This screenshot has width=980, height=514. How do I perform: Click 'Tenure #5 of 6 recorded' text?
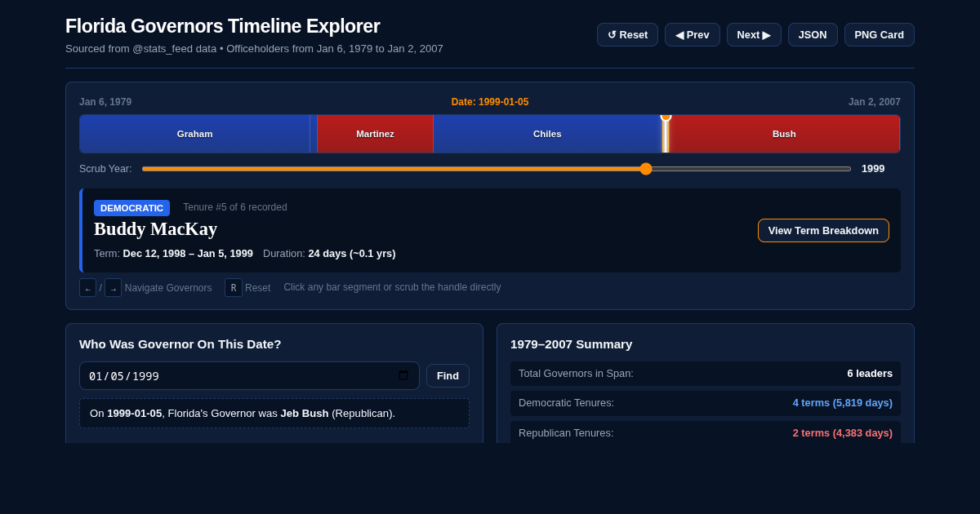tap(235, 207)
